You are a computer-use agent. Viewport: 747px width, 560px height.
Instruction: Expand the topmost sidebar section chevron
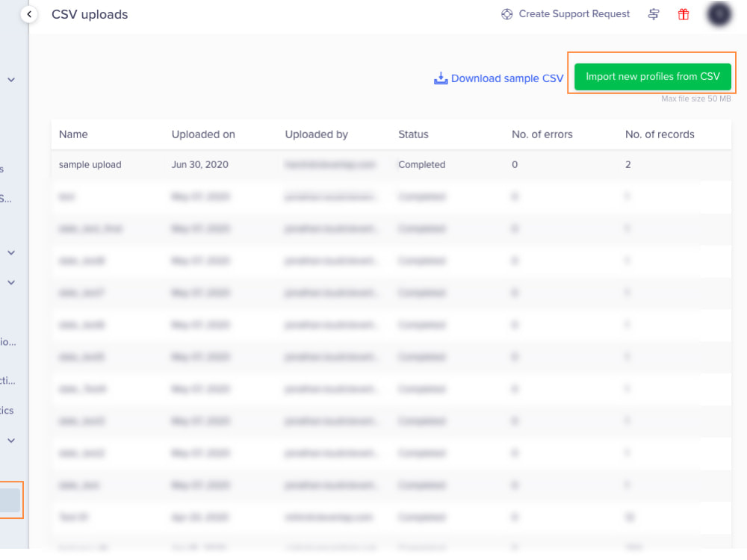pos(10,79)
